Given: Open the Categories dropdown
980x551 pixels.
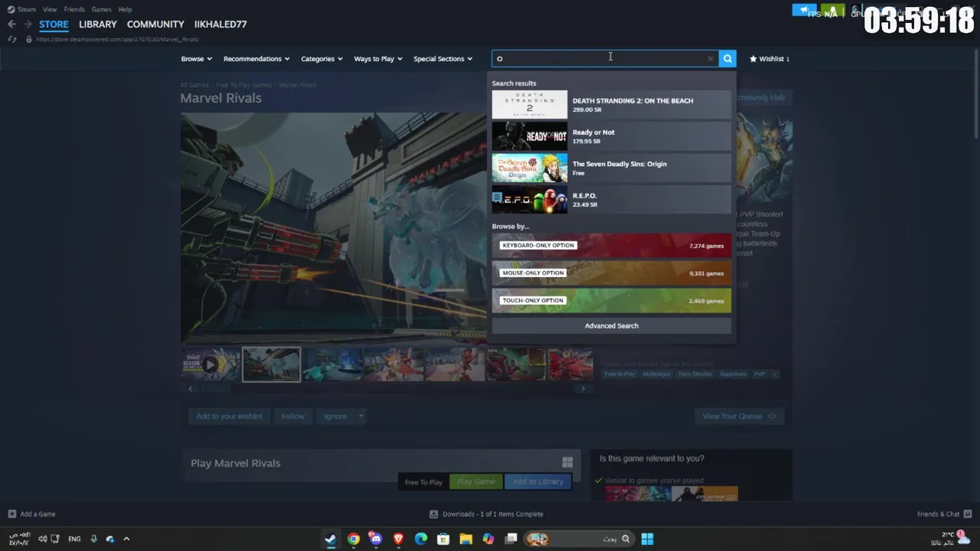Looking at the screenshot, I should (x=322, y=59).
